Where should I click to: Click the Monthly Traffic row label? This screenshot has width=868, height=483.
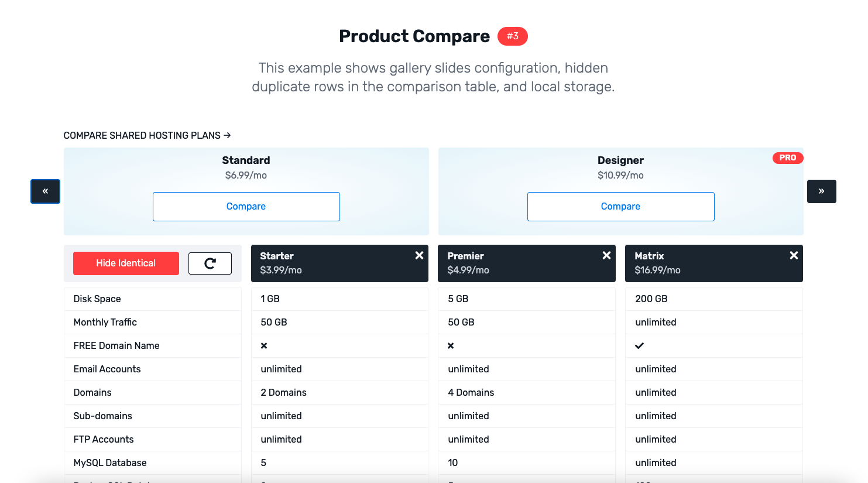105,322
